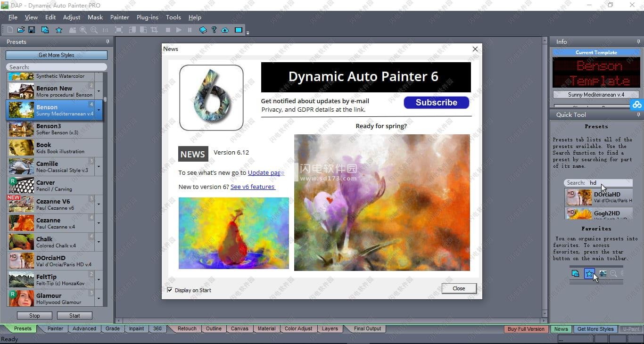Switch to the Color Adjust tab
Screen dimensions: 644x344
pos(298,328)
